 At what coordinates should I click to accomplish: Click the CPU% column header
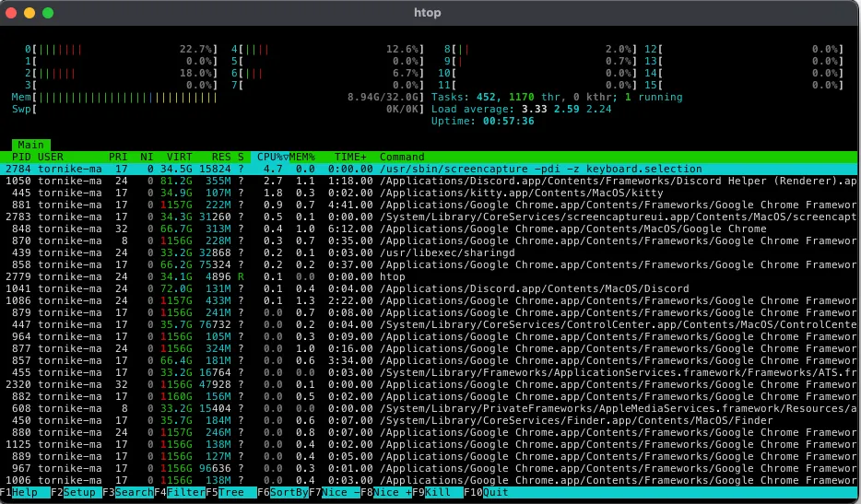tap(270, 157)
